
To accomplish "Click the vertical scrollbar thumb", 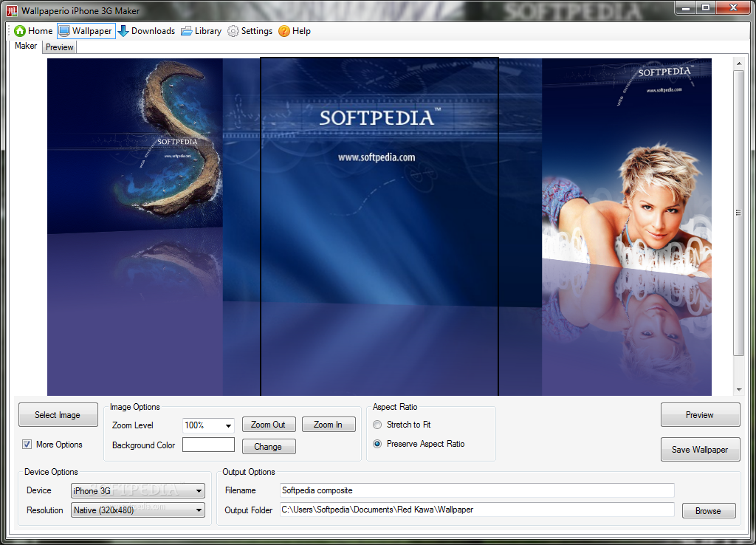I will [738, 213].
